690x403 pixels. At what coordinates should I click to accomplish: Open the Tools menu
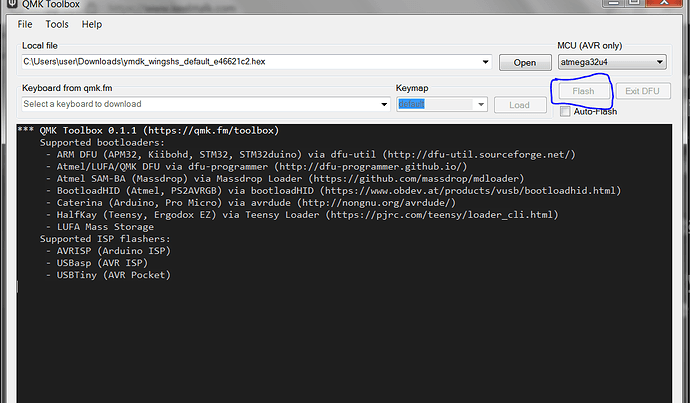[57, 24]
